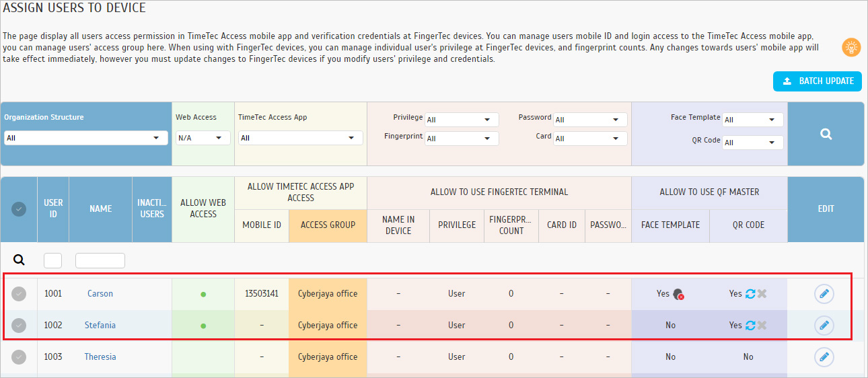Click the FINGERPRINT COUNT column header
Screen dimensions: 868x378
coord(511,225)
